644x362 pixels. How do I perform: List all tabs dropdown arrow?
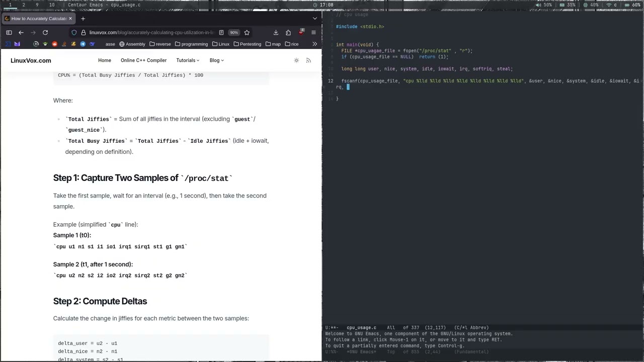(x=315, y=19)
